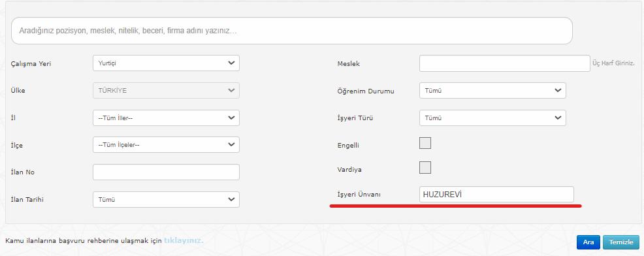Click the Temizle clear button
Viewport: 644px width, 256px height.
point(620,242)
